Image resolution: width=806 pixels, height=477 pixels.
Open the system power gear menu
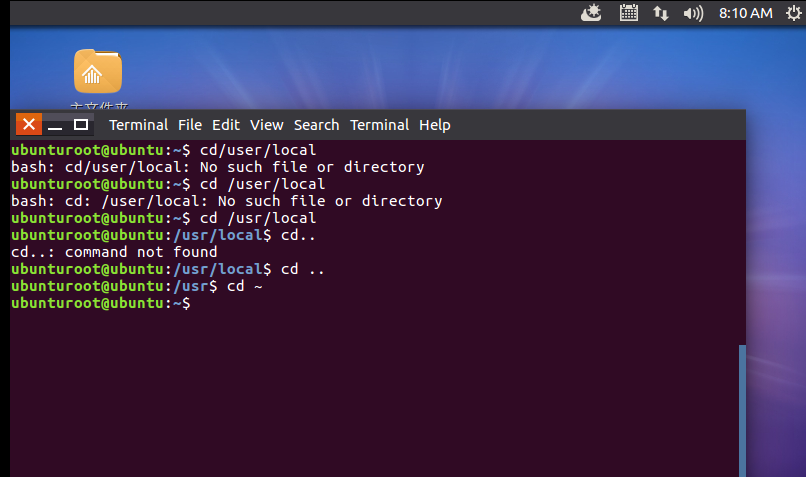[x=794, y=13]
